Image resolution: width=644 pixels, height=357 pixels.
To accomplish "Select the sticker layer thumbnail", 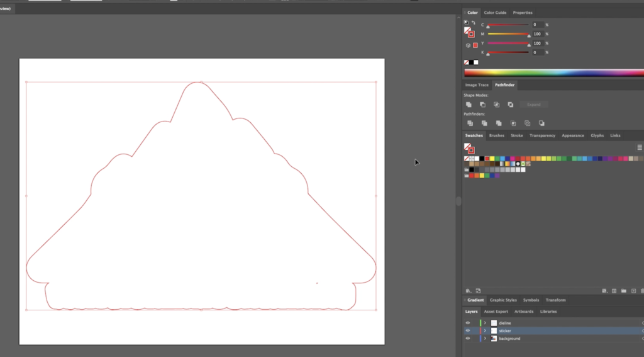I will click(x=494, y=331).
